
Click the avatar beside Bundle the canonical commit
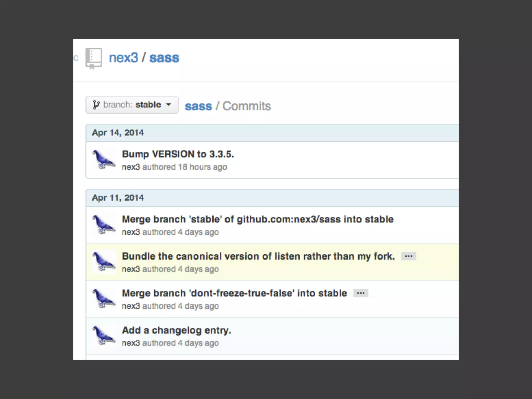coord(104,261)
